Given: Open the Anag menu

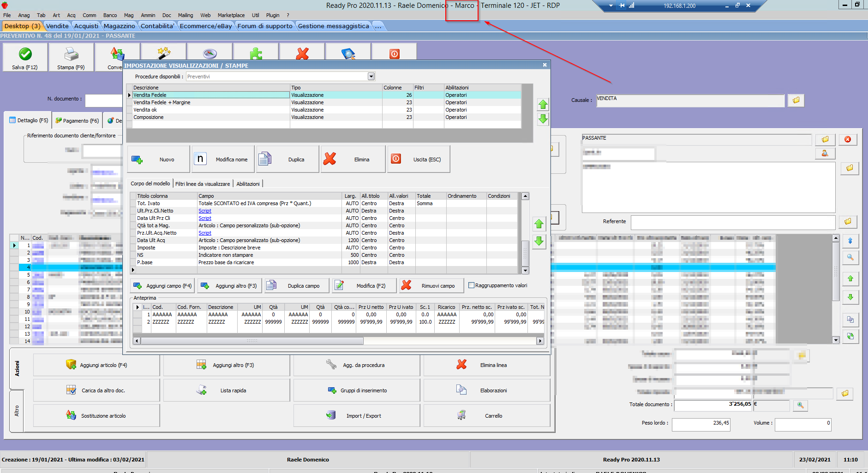Looking at the screenshot, I should click(x=24, y=15).
